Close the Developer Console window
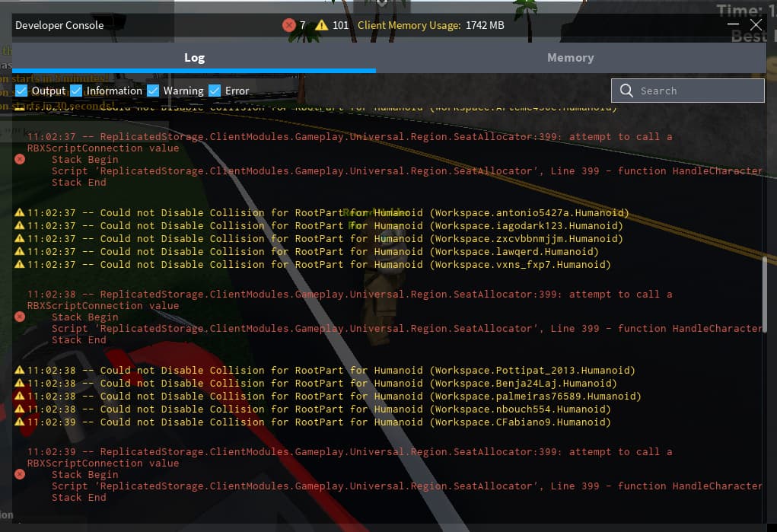The image size is (777, 532). [x=756, y=25]
